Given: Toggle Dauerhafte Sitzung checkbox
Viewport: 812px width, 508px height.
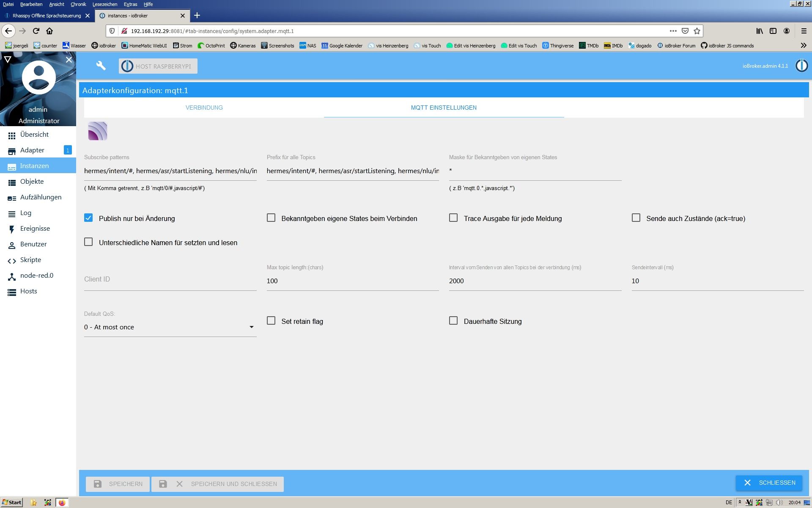Looking at the screenshot, I should coord(454,320).
